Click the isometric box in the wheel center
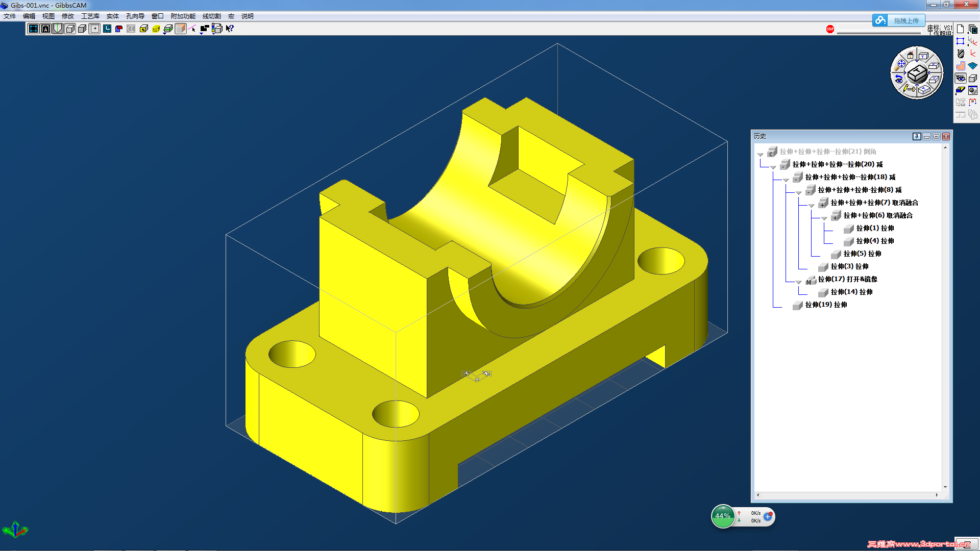 pos(917,73)
